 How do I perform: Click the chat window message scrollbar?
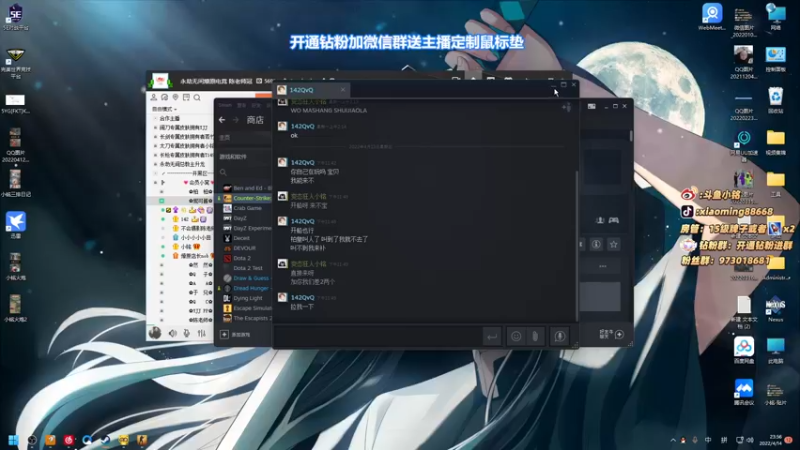click(x=577, y=245)
